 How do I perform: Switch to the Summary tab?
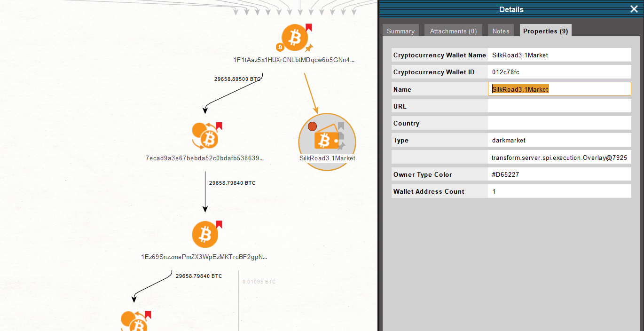(401, 31)
